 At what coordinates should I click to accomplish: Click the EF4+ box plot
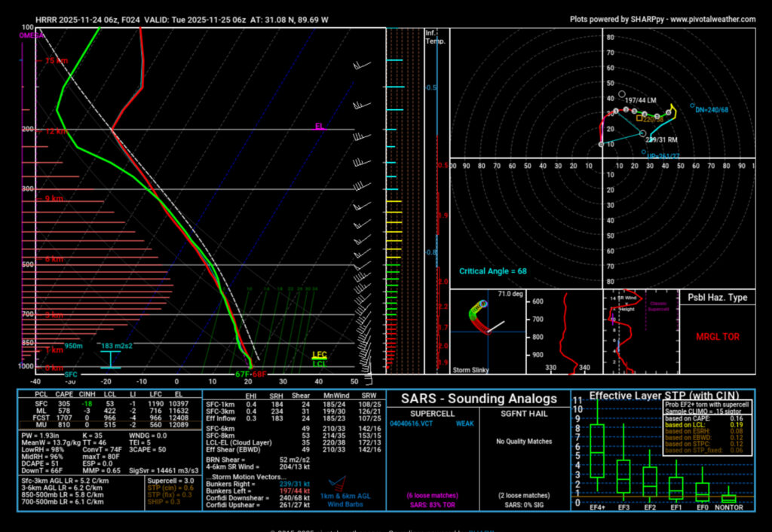tap(596, 451)
